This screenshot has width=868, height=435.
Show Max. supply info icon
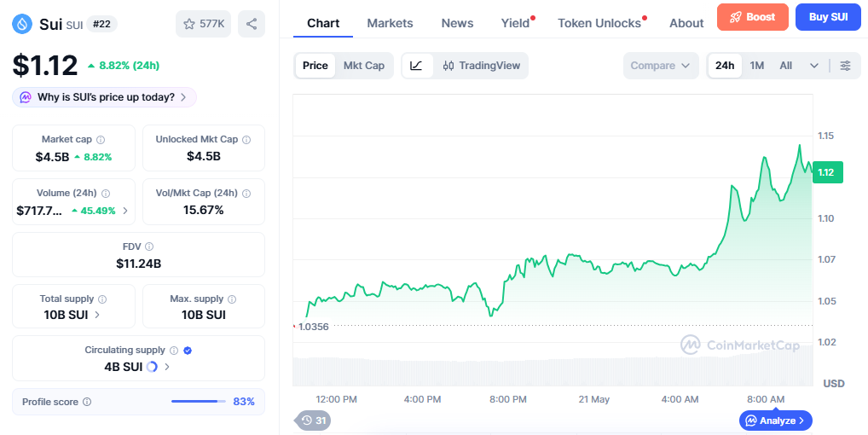tap(232, 299)
